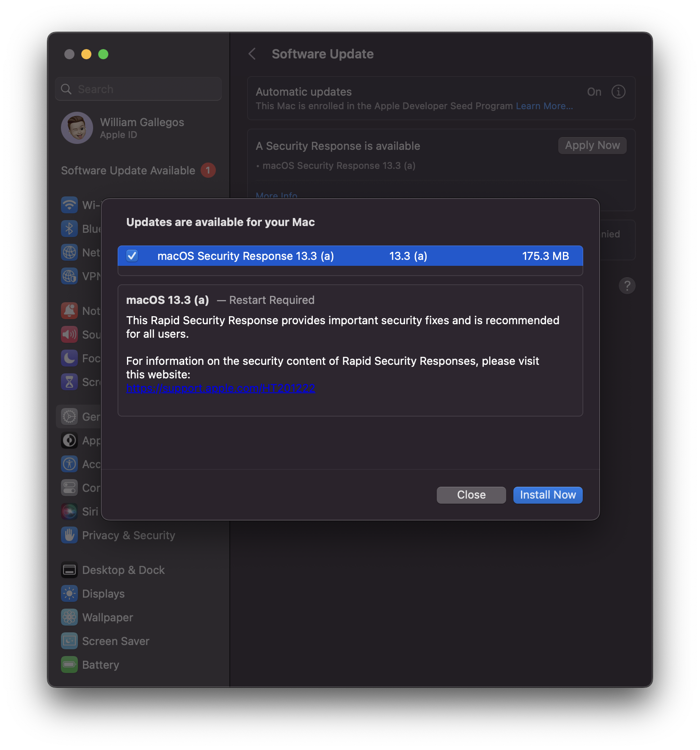Image resolution: width=700 pixels, height=750 pixels.
Task: Open the support.apple.com/HT201222 link
Action: pyautogui.click(x=220, y=388)
